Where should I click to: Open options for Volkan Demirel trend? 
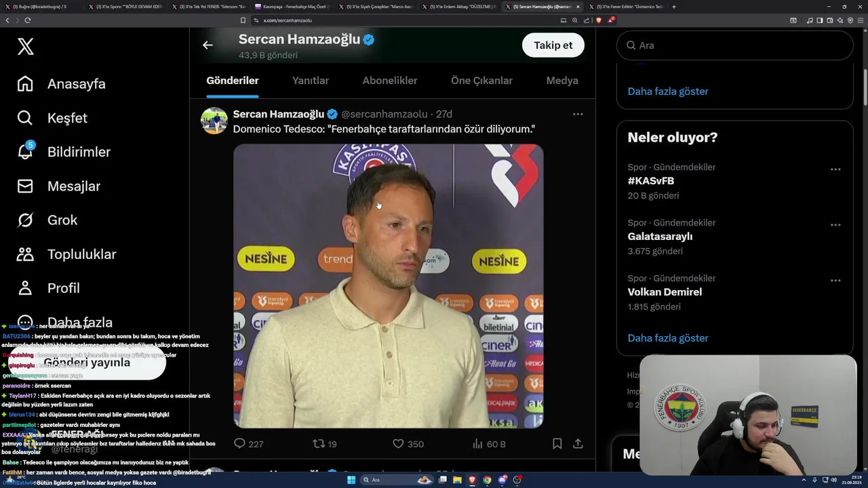point(835,281)
